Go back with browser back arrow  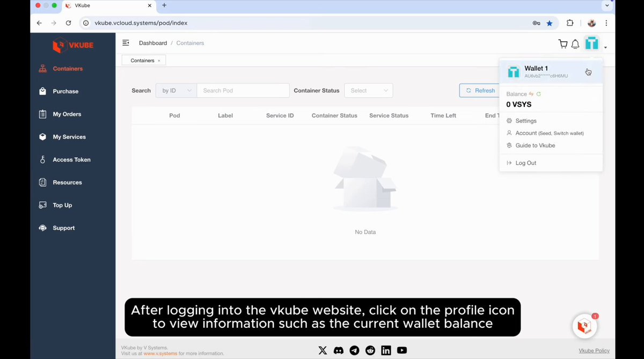click(39, 23)
